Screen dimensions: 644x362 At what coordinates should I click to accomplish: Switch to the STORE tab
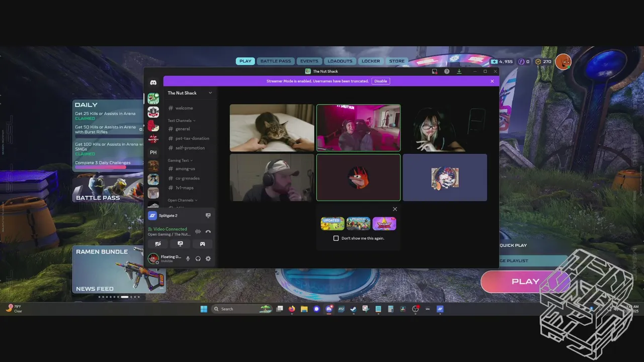(x=396, y=61)
